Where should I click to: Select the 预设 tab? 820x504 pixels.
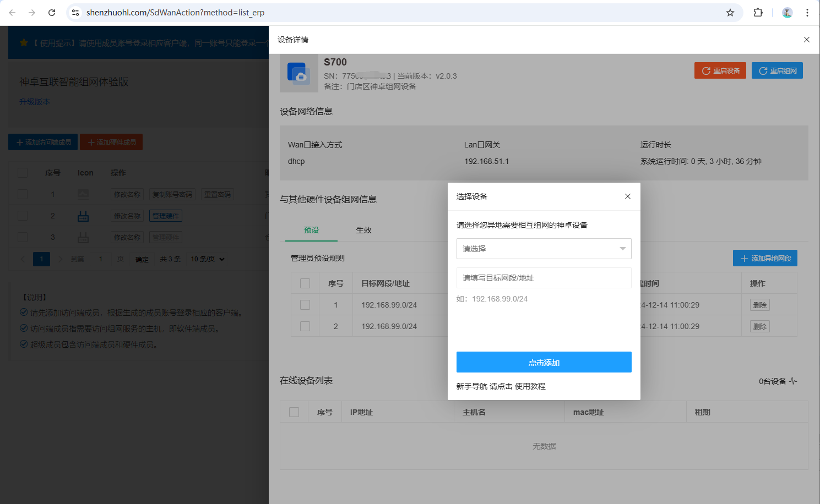(x=311, y=230)
